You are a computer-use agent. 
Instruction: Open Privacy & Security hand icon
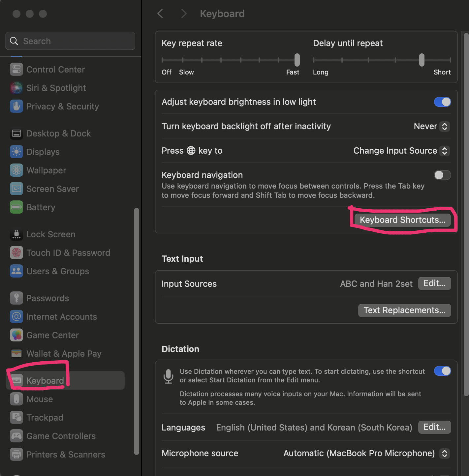16,106
